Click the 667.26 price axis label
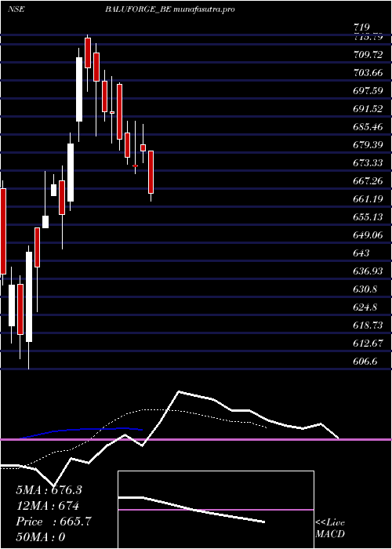The height and width of the screenshot is (549, 392). pos(368,181)
